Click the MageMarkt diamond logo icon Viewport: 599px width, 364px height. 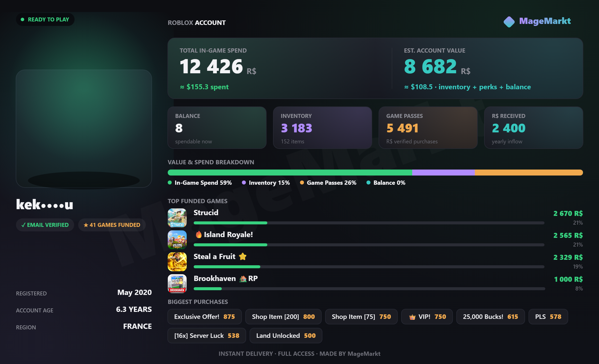509,22
